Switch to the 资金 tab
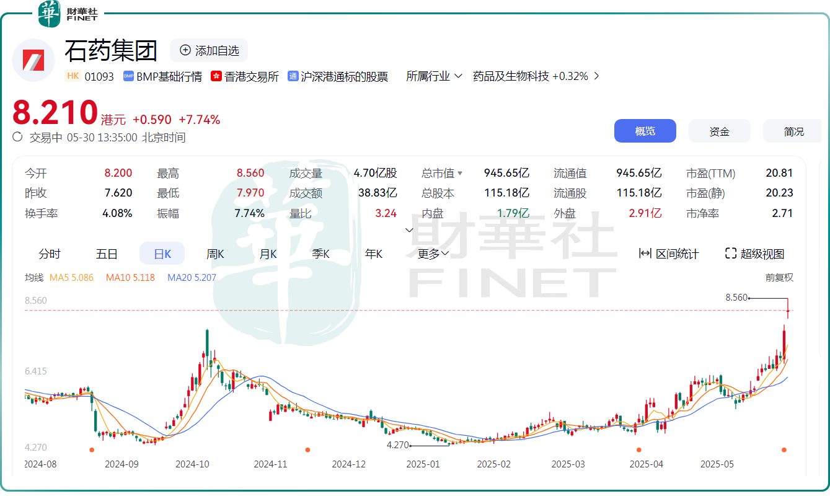Screen dimensions: 830x504 pyautogui.click(x=719, y=131)
